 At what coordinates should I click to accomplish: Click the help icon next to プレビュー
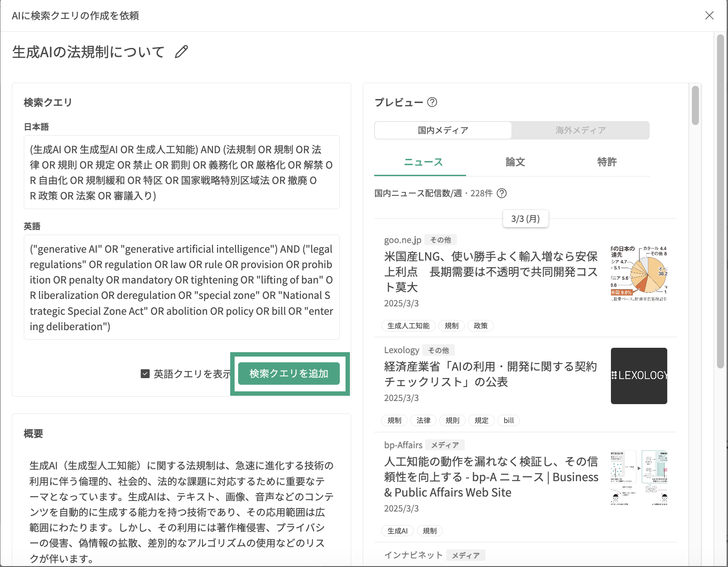(x=432, y=102)
